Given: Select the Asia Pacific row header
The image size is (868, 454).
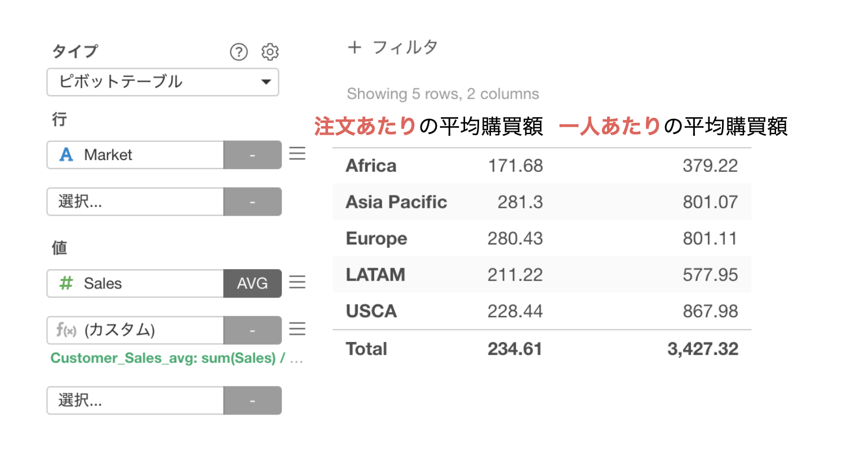Looking at the screenshot, I should 396,202.
